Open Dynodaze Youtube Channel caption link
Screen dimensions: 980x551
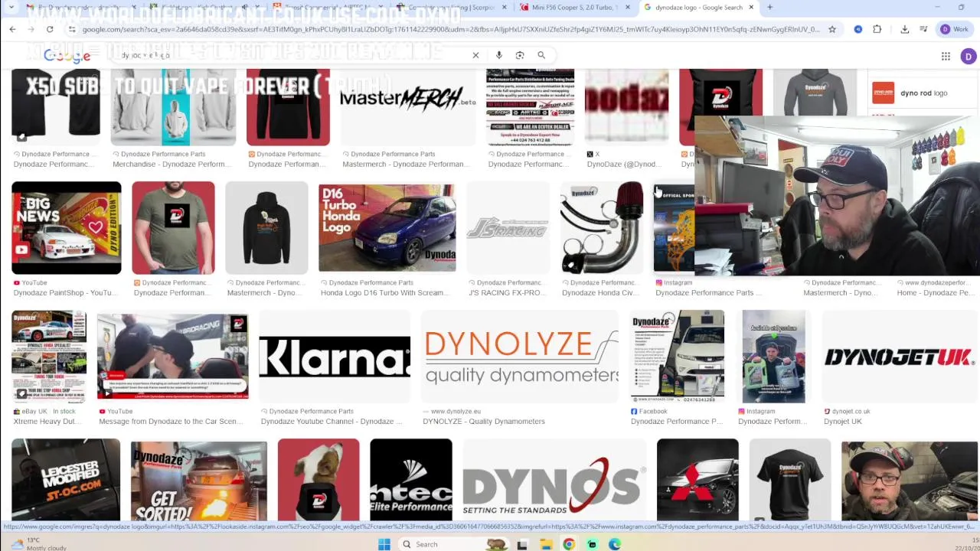click(332, 421)
